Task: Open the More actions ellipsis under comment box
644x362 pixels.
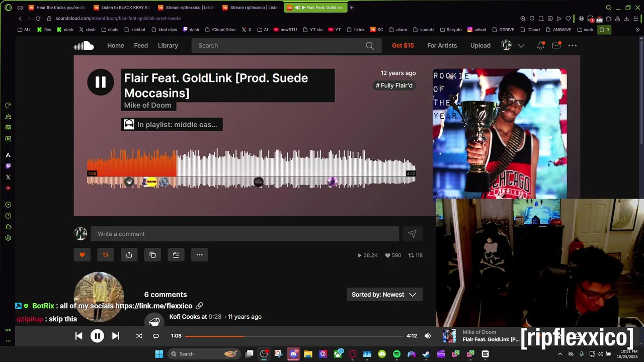Action: point(199,255)
